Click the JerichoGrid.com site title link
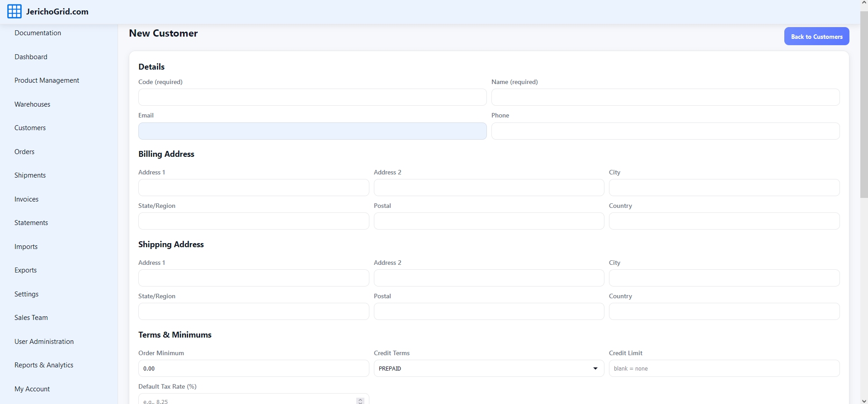The height and width of the screenshot is (404, 868). [57, 12]
